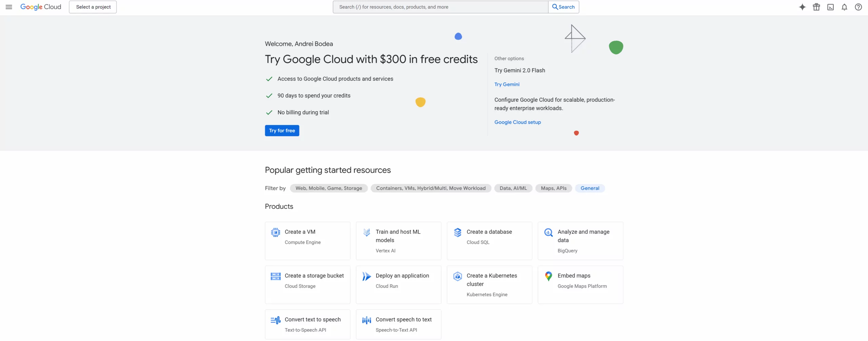Click the Cloud Run arrows icon
The image size is (868, 341).
tap(367, 276)
